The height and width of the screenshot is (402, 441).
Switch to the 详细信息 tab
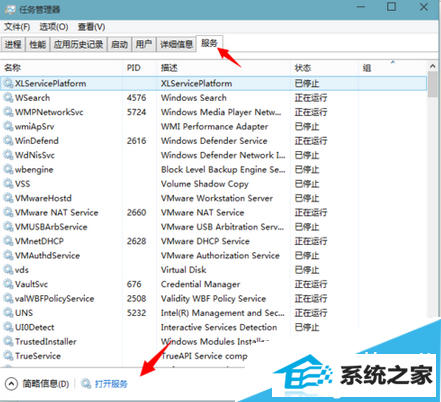(x=176, y=44)
